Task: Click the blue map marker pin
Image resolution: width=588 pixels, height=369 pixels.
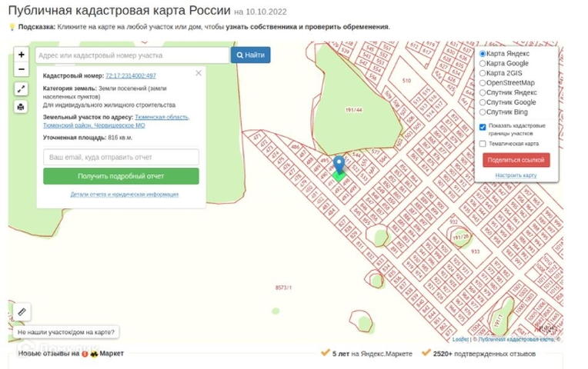Action: pyautogui.click(x=339, y=165)
